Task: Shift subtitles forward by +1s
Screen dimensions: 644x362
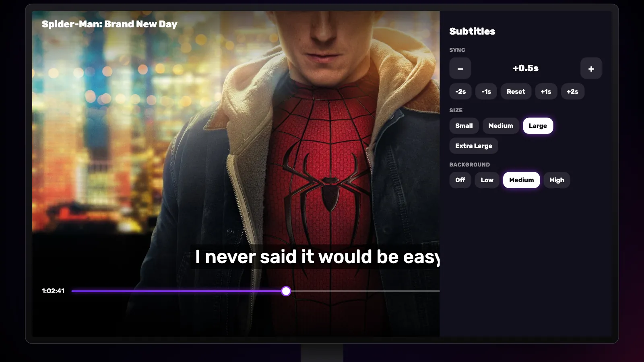Action: [546, 92]
